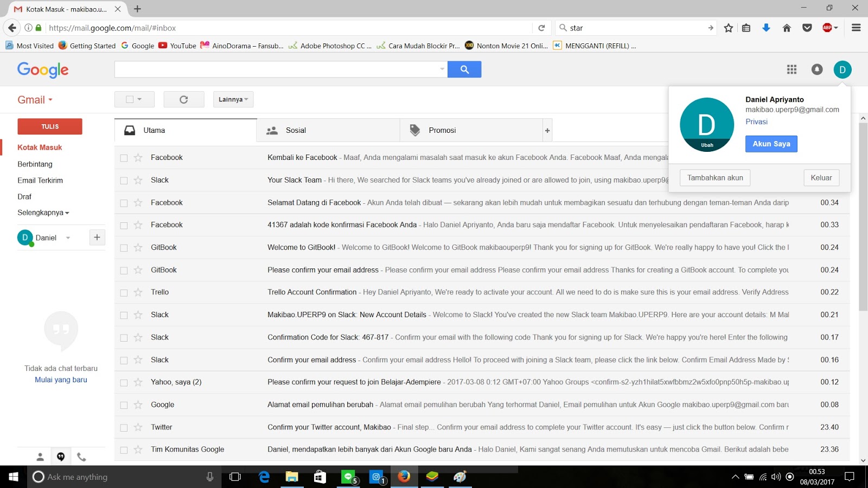Open Google notifications bell

click(x=817, y=69)
